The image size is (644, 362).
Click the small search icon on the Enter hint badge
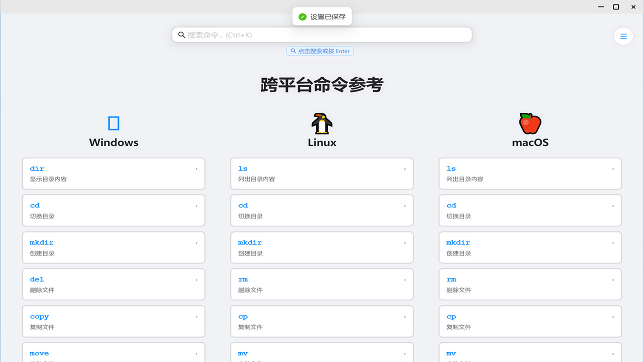[293, 51]
